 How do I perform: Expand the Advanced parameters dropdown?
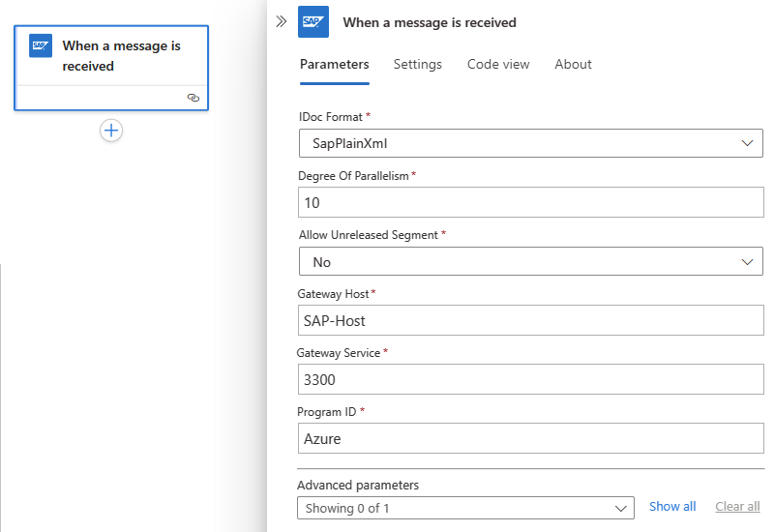(465, 508)
